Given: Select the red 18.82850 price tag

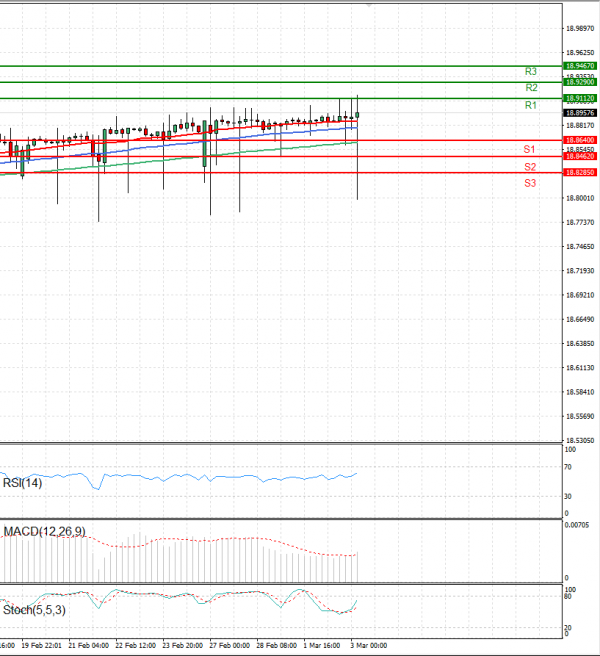Looking at the screenshot, I should pos(580,172).
